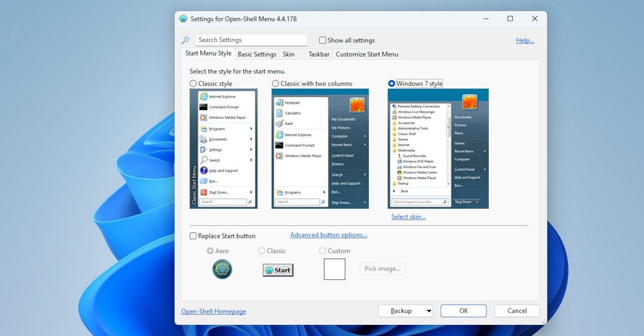
Task: Click the OK button
Action: 464,311
